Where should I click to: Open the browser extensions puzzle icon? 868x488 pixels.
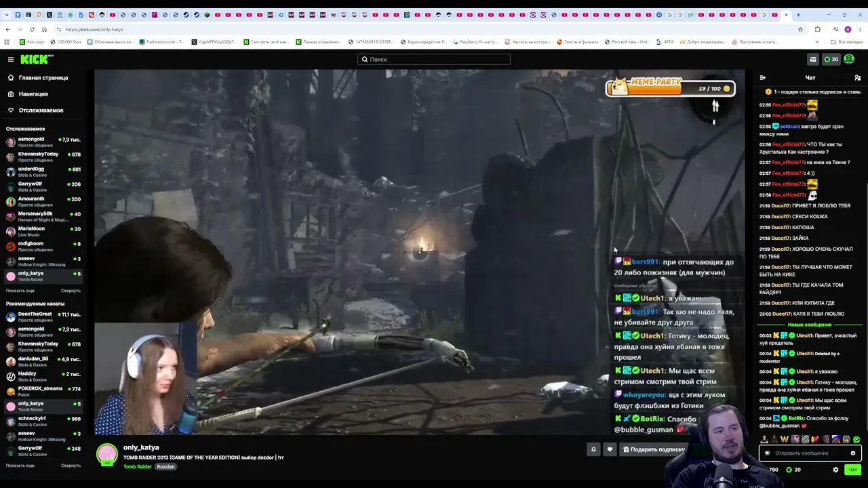(x=817, y=30)
